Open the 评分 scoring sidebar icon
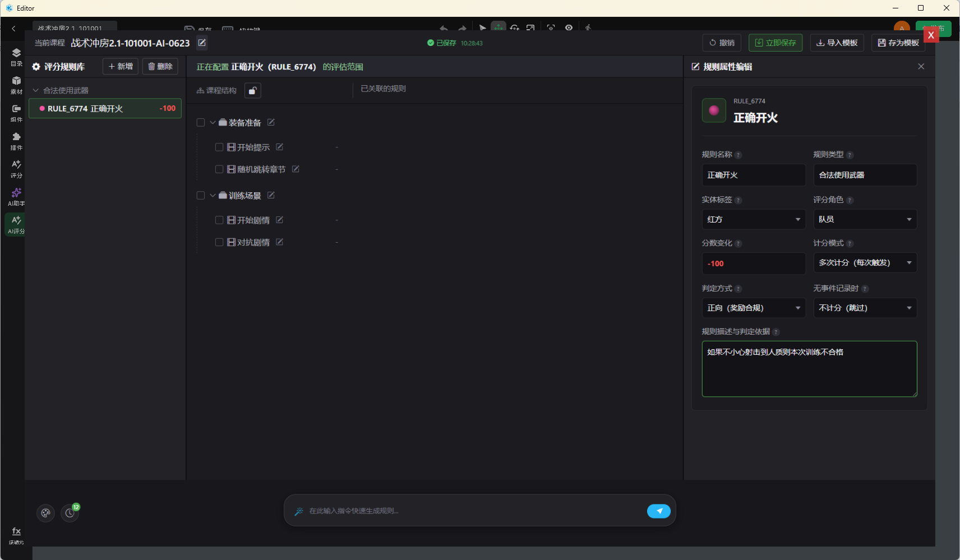960x560 pixels. tap(16, 169)
